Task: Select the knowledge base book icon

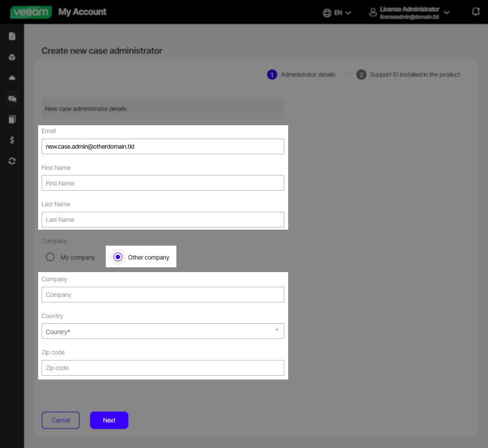Action: (x=12, y=119)
